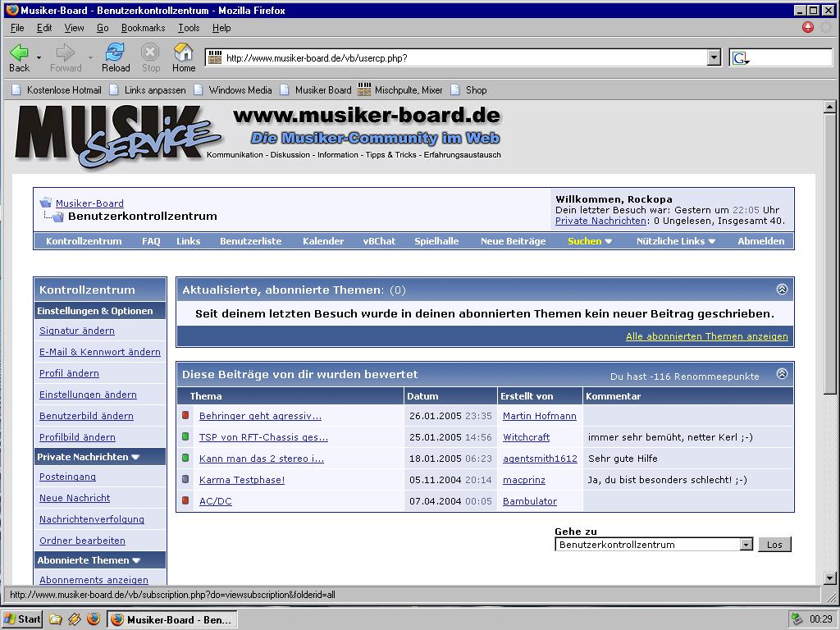840x630 pixels.
Task: Click Alle abonnierten Themen anzeigen
Action: point(706,336)
